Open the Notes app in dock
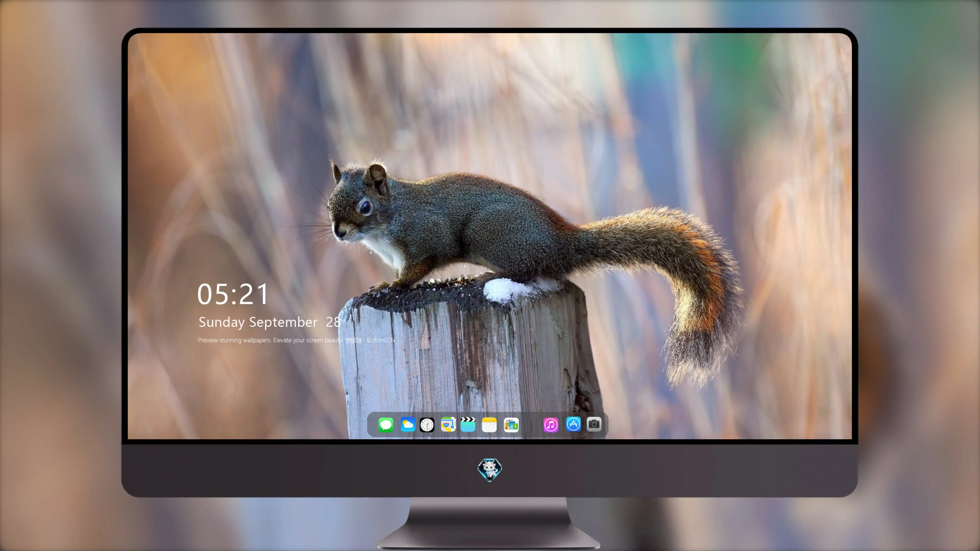980x551 pixels. [489, 425]
